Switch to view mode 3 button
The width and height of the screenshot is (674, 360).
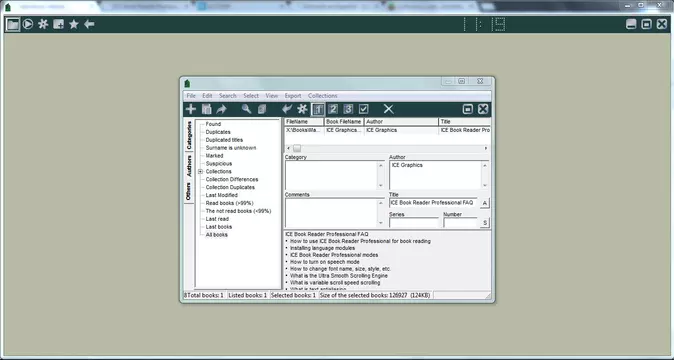pyautogui.click(x=348, y=109)
